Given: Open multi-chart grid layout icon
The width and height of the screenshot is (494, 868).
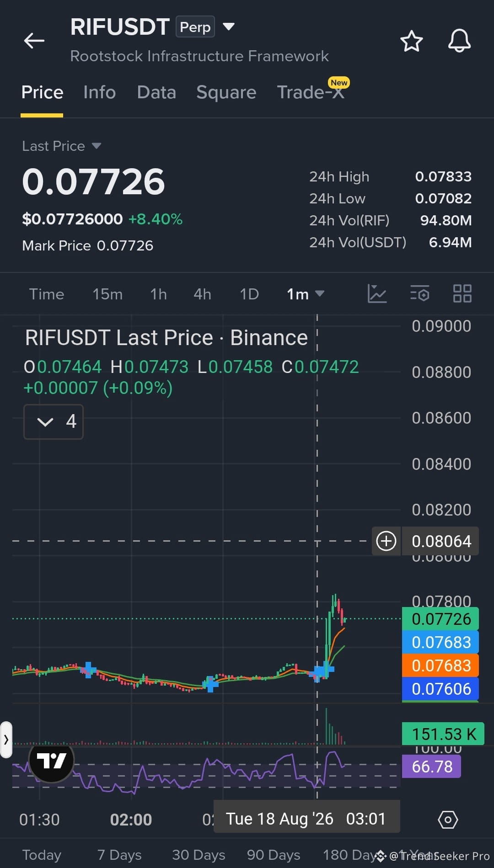Looking at the screenshot, I should click(x=462, y=293).
